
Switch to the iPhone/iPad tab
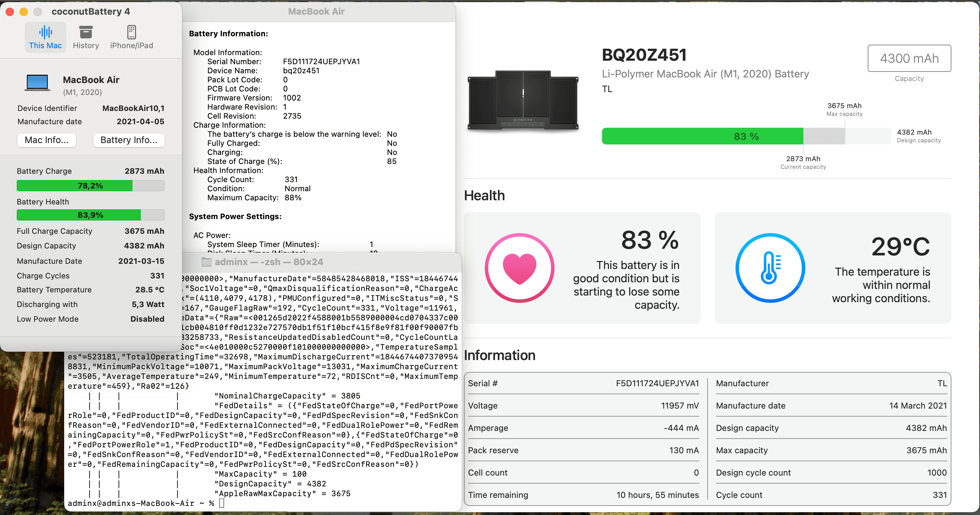[131, 37]
